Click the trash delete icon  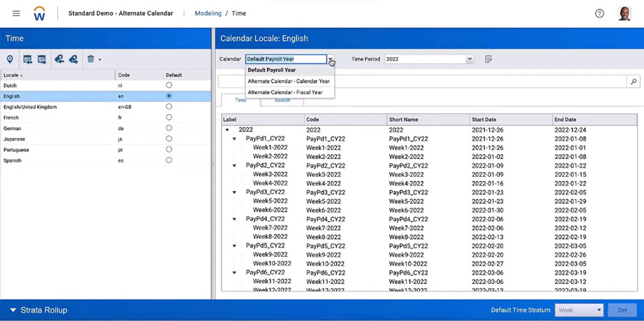pyautogui.click(x=91, y=59)
